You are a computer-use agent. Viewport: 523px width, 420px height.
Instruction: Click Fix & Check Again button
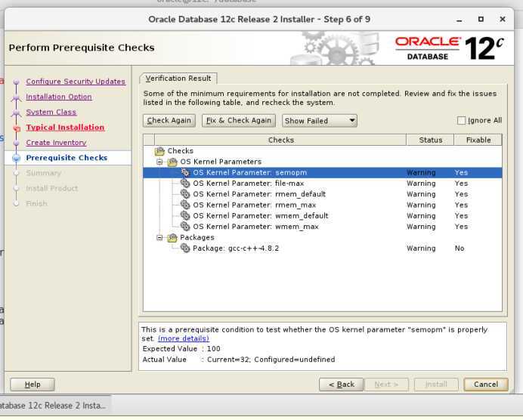click(239, 120)
